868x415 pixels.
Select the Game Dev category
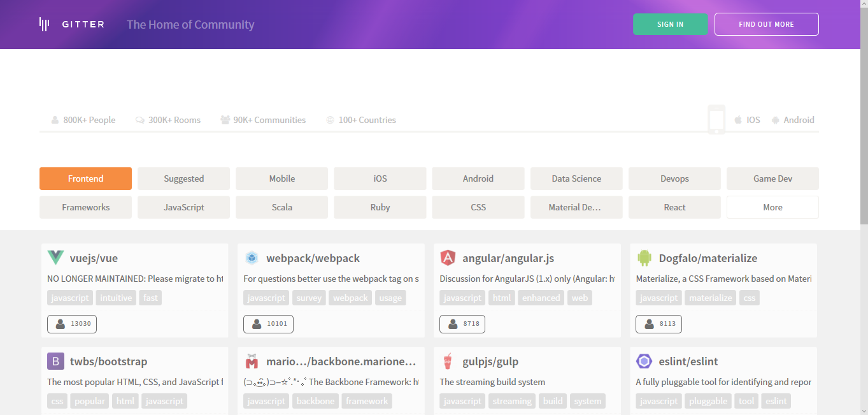tap(772, 178)
